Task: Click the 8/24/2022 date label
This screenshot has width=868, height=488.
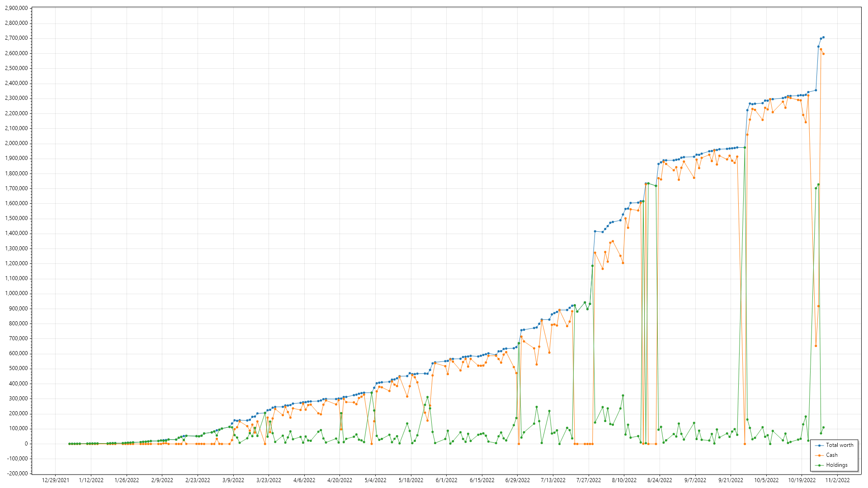Action: coord(660,480)
